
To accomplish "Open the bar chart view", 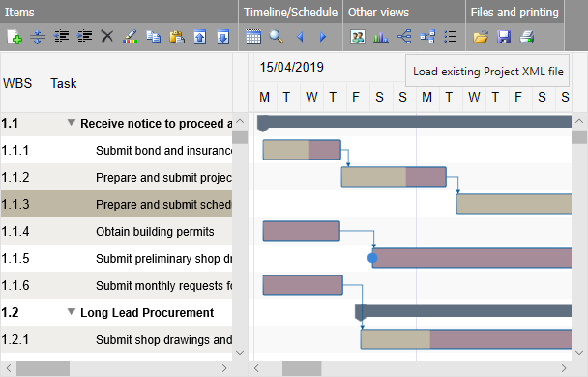I will pyautogui.click(x=381, y=37).
